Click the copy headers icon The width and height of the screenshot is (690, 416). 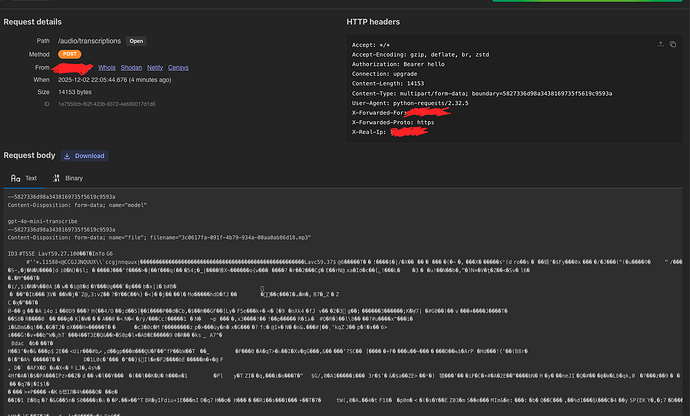pos(673,44)
